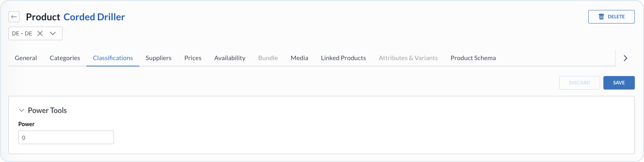Viewport: 644px width, 162px height.
Task: Switch to the Media tab
Action: coord(299,58)
